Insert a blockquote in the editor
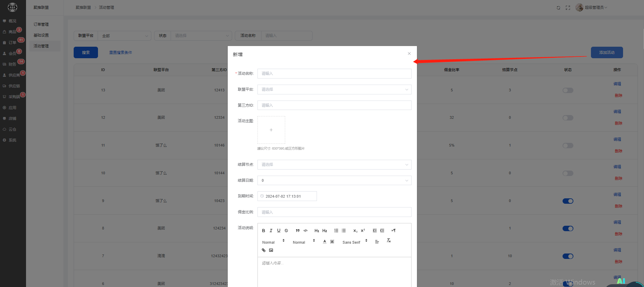 298,230
